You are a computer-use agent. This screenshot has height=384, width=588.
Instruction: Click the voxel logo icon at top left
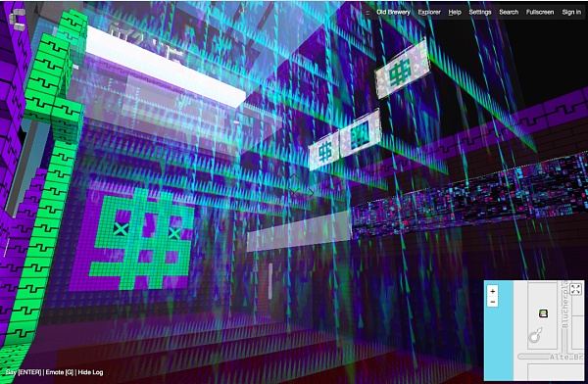17,19
